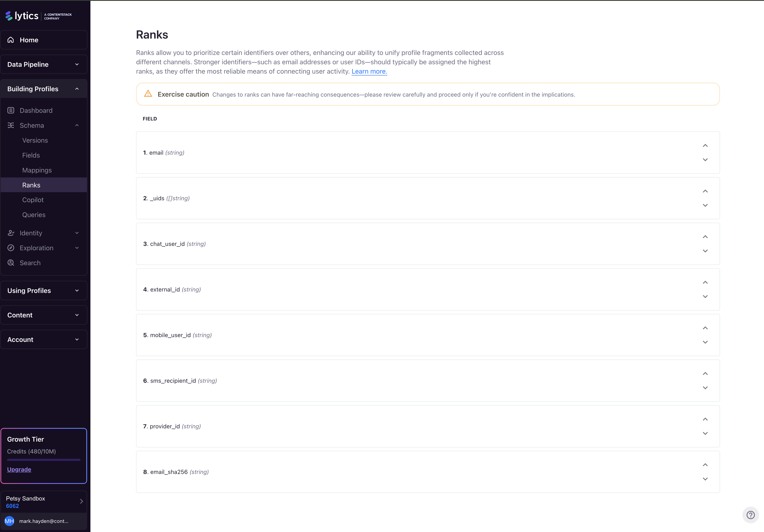Click the '8. email_sha256' field text
The image size is (764, 532).
(165, 472)
